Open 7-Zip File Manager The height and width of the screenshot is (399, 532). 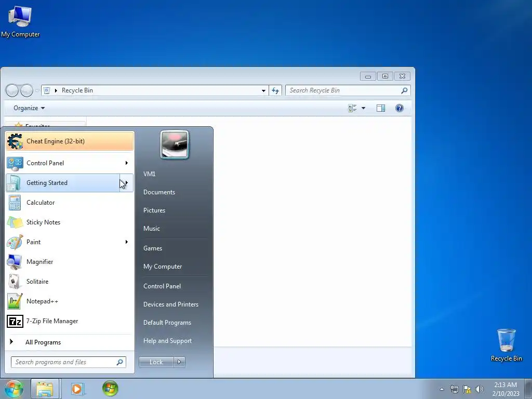point(70,321)
